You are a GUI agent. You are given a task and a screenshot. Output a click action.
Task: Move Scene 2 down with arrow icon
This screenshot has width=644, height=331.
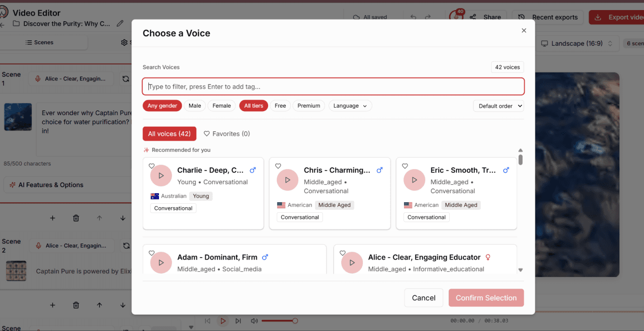[x=123, y=305]
